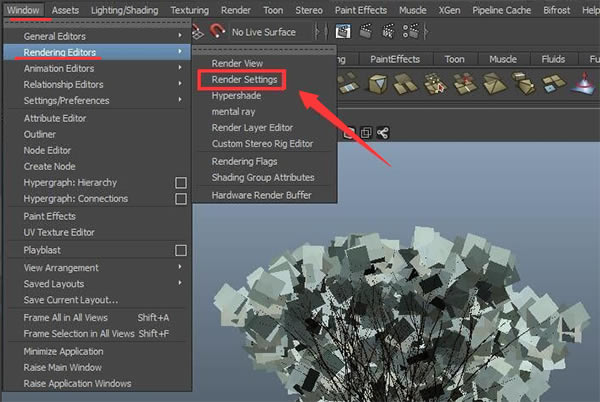Open the Lighting/Shading menu

(x=125, y=10)
